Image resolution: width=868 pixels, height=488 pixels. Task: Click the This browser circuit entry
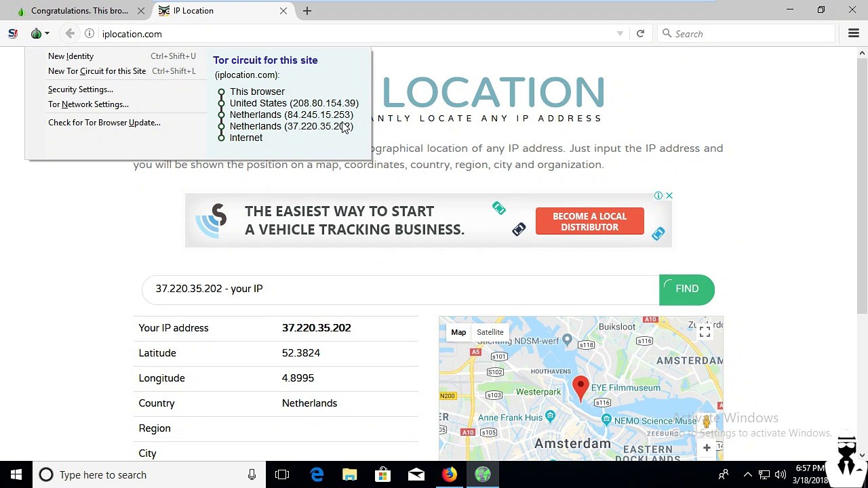257,91
